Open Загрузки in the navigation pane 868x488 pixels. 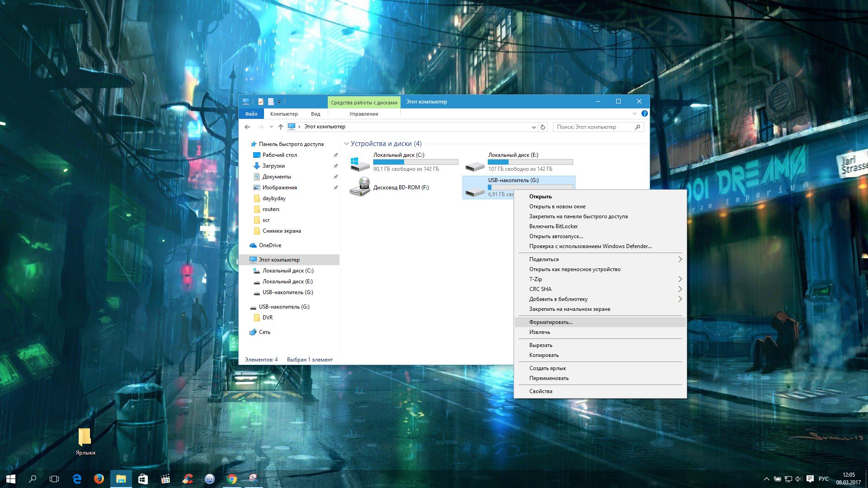coord(274,166)
